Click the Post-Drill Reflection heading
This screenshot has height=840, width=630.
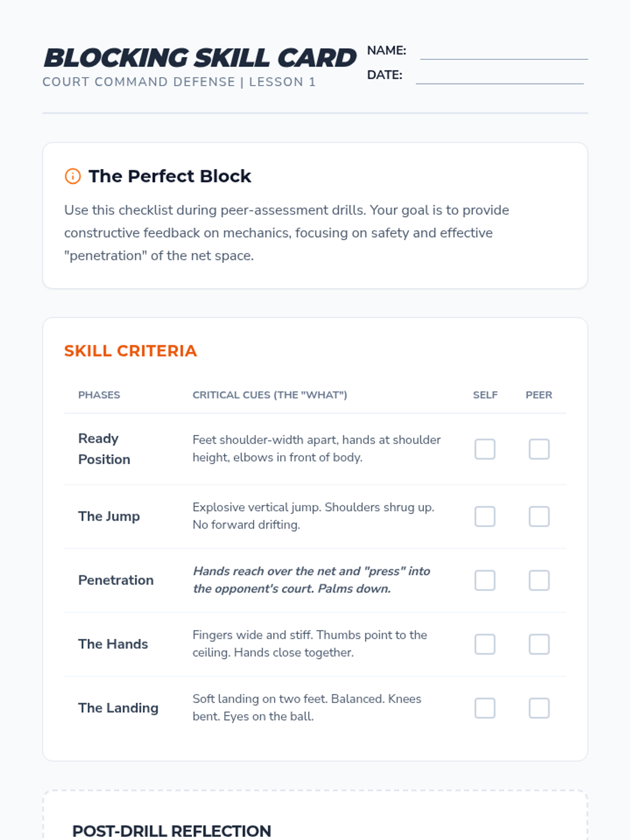coord(172,831)
